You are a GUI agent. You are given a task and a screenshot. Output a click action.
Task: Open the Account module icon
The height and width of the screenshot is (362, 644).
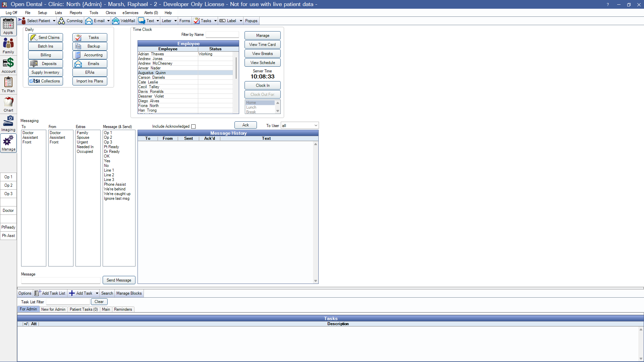(x=8, y=65)
